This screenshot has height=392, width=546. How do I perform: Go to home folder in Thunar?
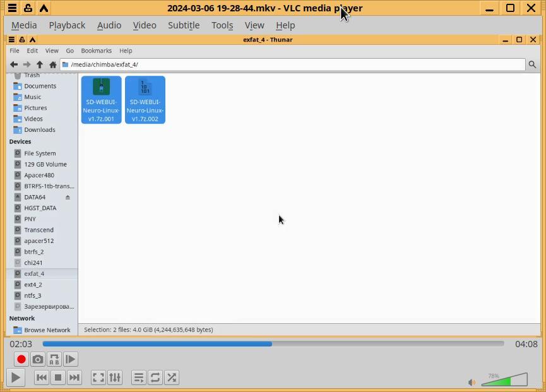(x=53, y=64)
